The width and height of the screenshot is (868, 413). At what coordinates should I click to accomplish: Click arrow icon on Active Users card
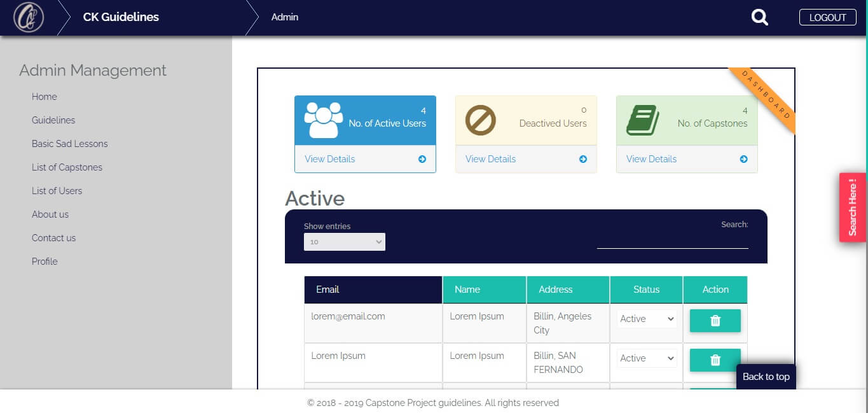[422, 159]
